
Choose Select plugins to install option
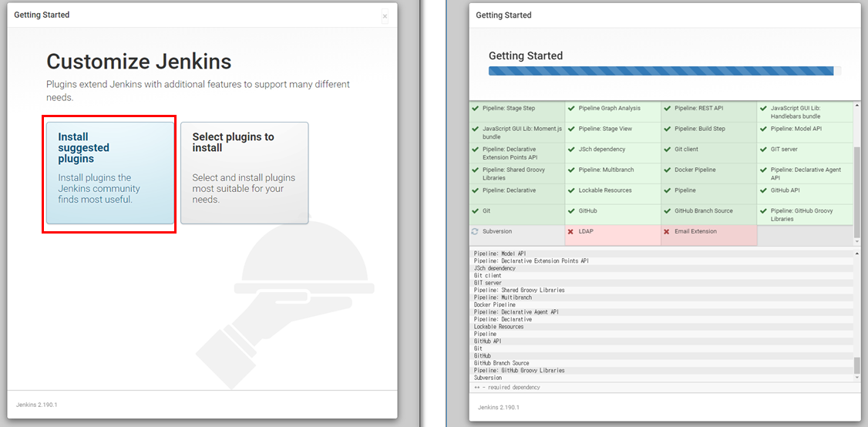pyautogui.click(x=244, y=173)
